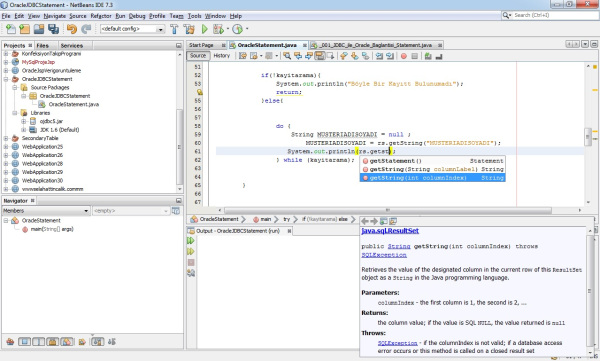Toggle Show Inner Classes filter in Navigator
The width and height of the screenshot is (600, 361).
(x=67, y=341)
